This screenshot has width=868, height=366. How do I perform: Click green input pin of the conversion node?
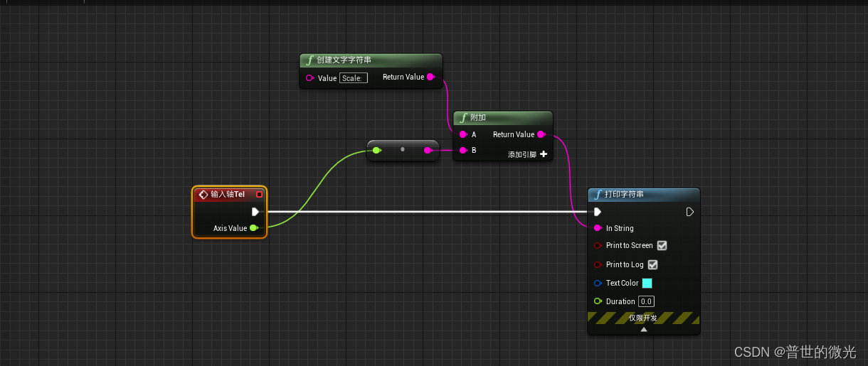click(376, 150)
